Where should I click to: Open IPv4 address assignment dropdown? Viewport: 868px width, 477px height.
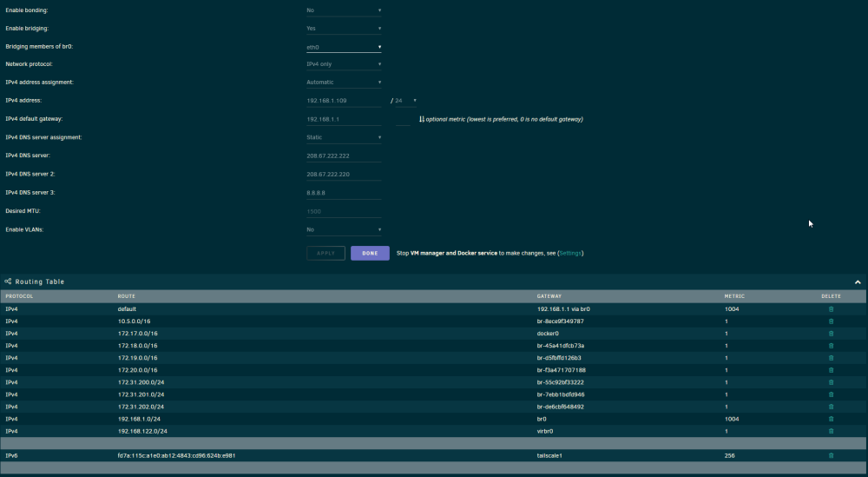(344, 82)
